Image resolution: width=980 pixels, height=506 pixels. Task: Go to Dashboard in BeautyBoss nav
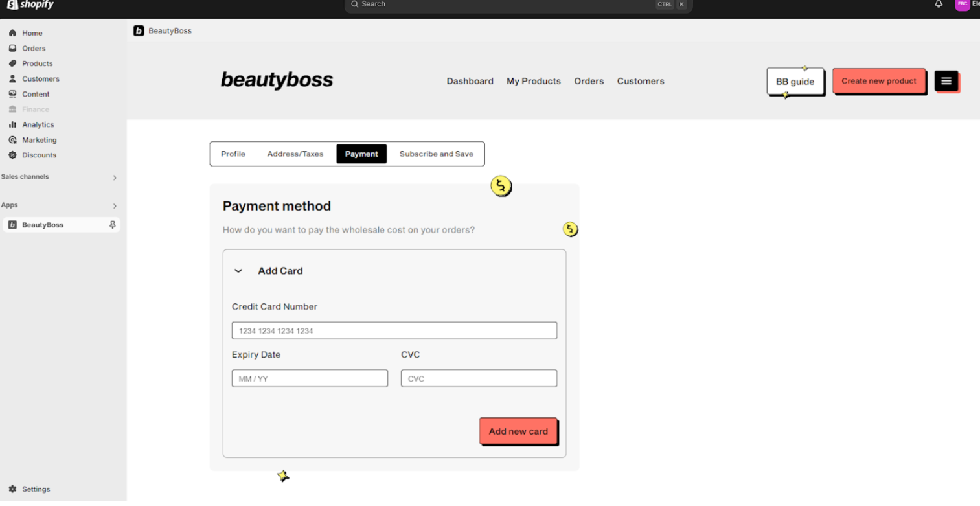tap(470, 81)
